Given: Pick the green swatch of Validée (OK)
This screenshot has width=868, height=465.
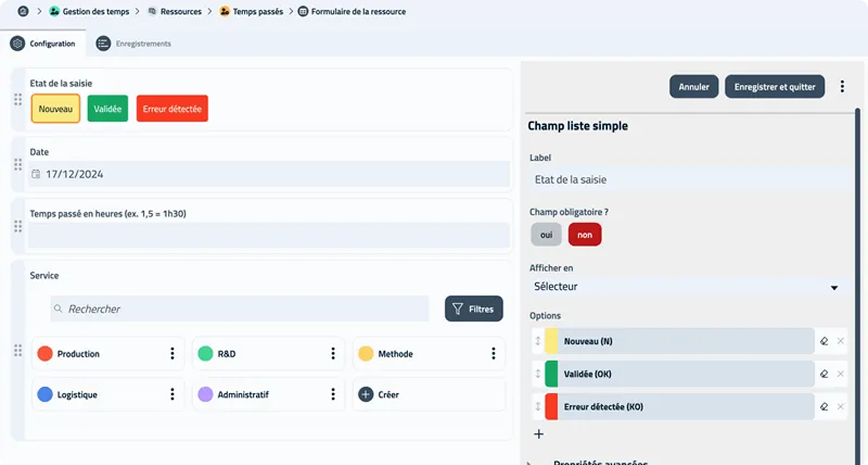Looking at the screenshot, I should tap(551, 373).
